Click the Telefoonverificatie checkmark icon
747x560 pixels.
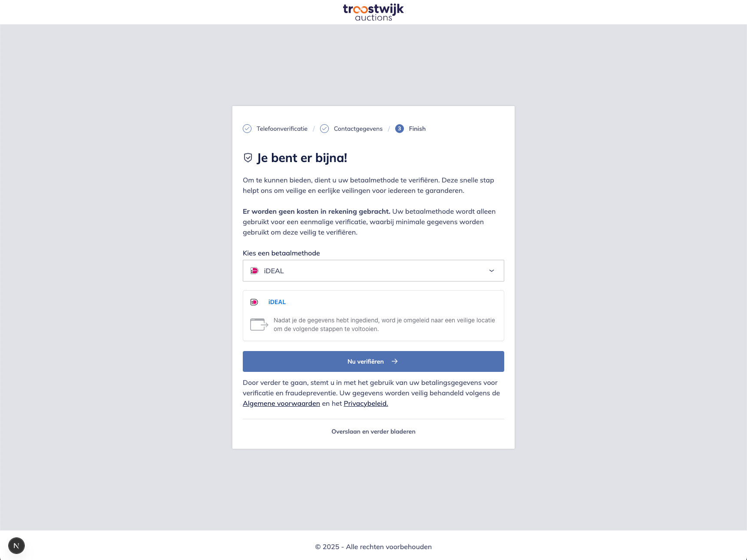coord(247,129)
